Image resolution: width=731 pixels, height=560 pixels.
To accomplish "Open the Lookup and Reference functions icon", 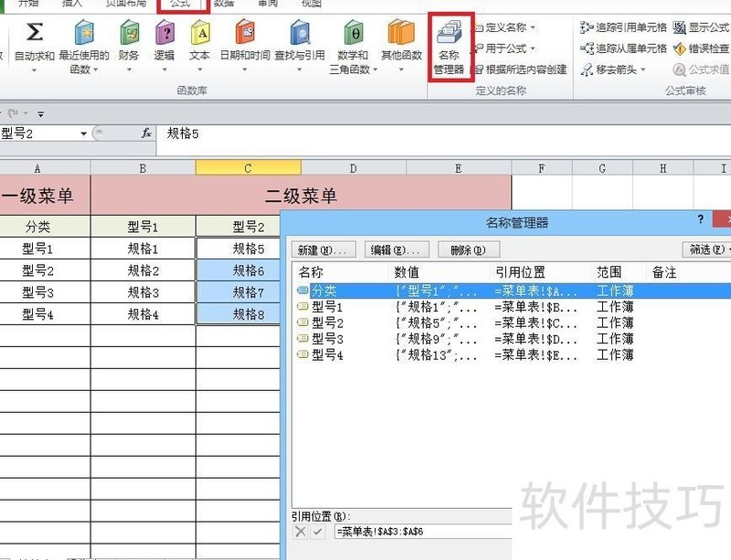I will tap(300, 33).
